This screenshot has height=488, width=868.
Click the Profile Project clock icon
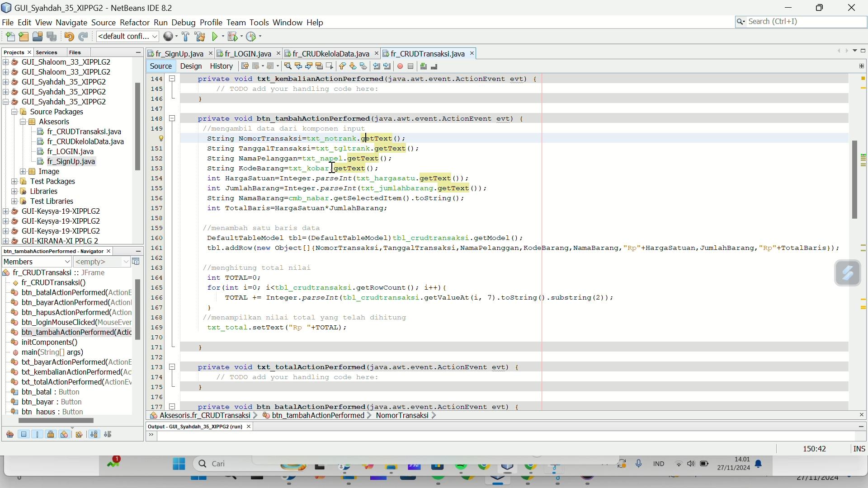coord(251,37)
